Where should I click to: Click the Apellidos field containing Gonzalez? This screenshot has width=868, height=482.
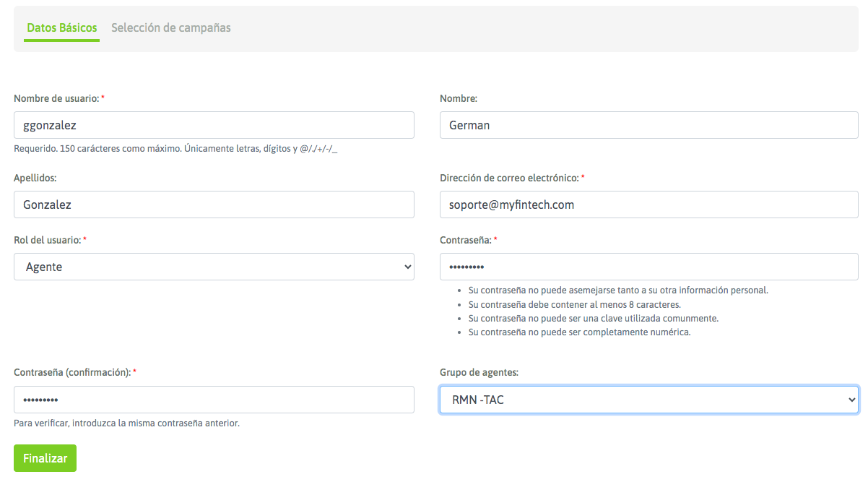214,205
